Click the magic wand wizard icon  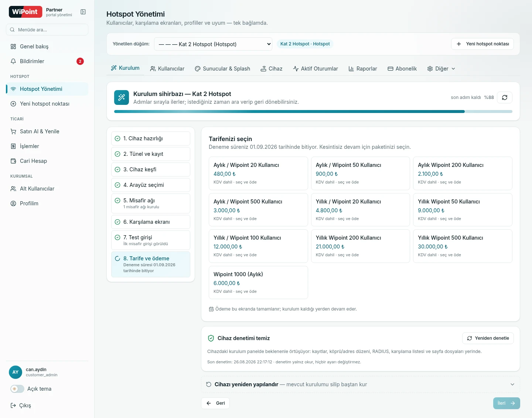pyautogui.click(x=122, y=97)
